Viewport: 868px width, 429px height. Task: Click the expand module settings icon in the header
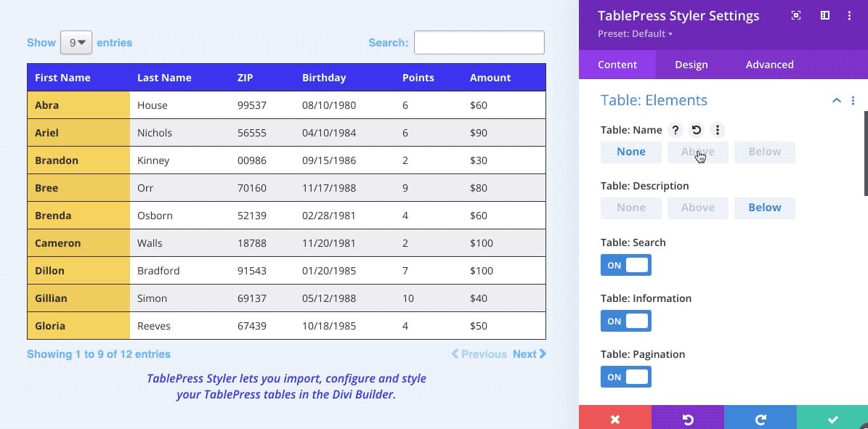tap(796, 15)
